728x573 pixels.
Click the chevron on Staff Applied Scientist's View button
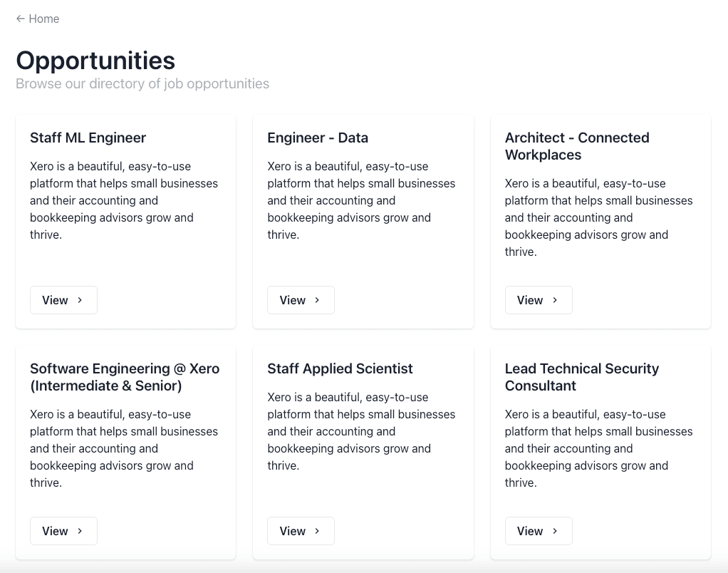click(x=317, y=531)
